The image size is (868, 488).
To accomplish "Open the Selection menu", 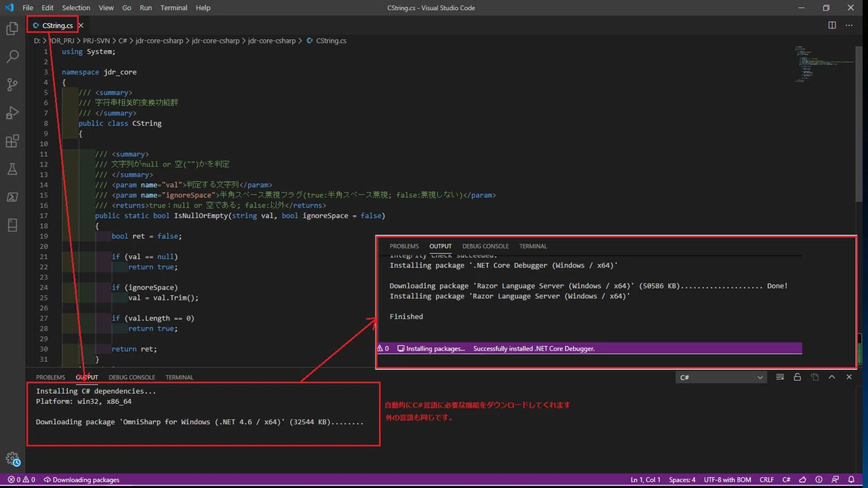I will click(x=76, y=7).
